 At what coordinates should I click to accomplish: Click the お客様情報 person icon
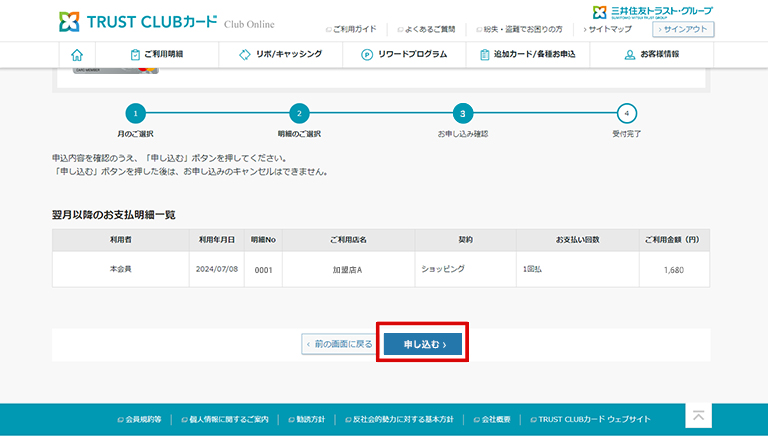(x=630, y=55)
